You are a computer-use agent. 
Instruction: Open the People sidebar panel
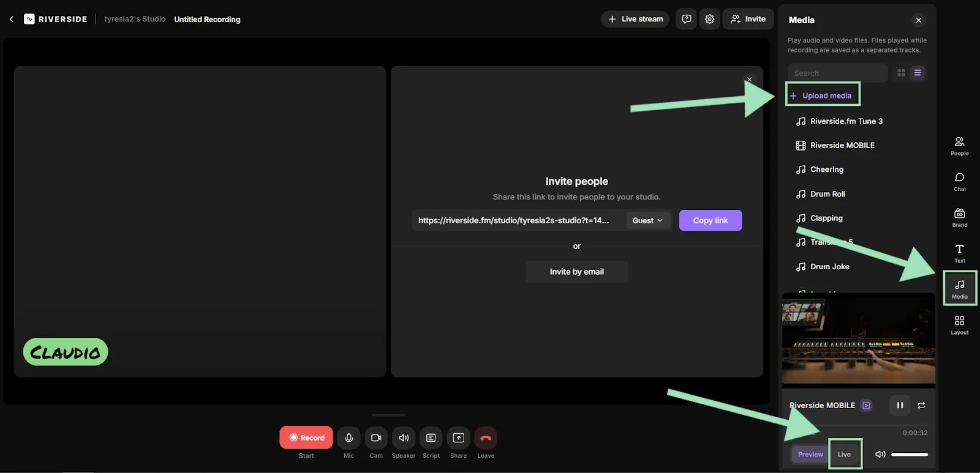(x=960, y=146)
